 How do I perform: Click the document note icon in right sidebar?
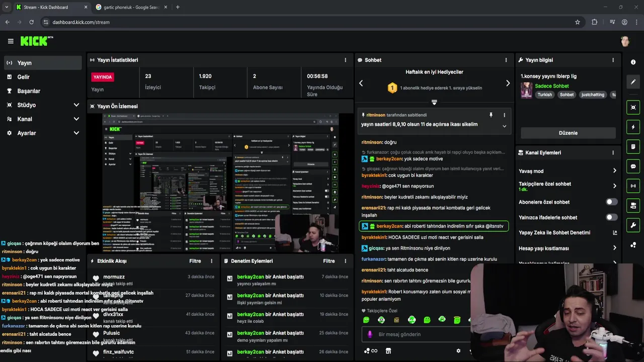click(633, 147)
